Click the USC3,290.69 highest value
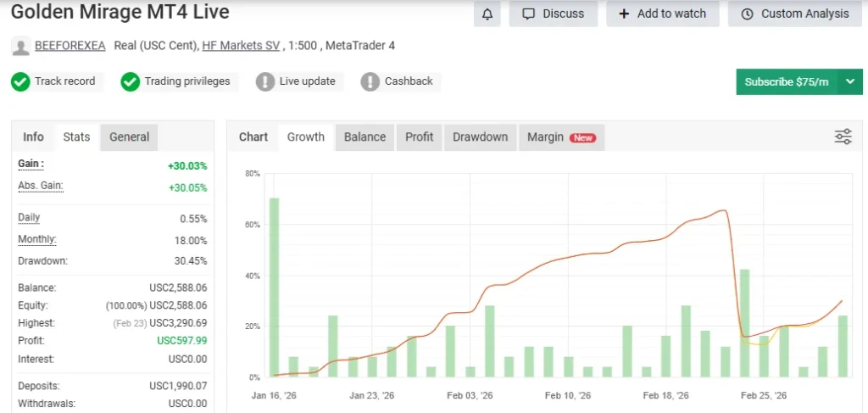This screenshot has width=868, height=413. coord(178,323)
